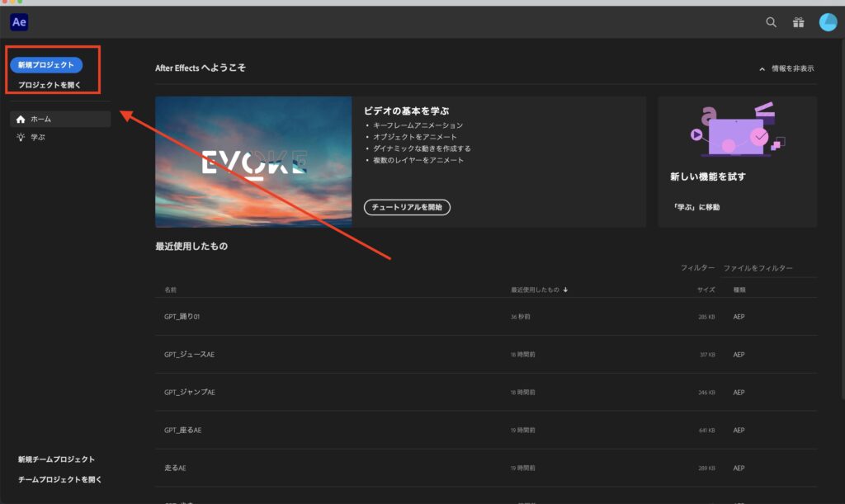
Task: Click the 新規プロジェクト button
Action: click(46, 64)
